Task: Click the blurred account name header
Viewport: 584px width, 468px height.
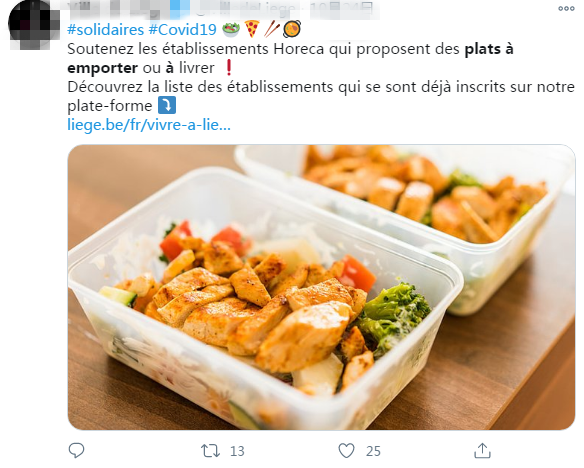Action: click(223, 9)
